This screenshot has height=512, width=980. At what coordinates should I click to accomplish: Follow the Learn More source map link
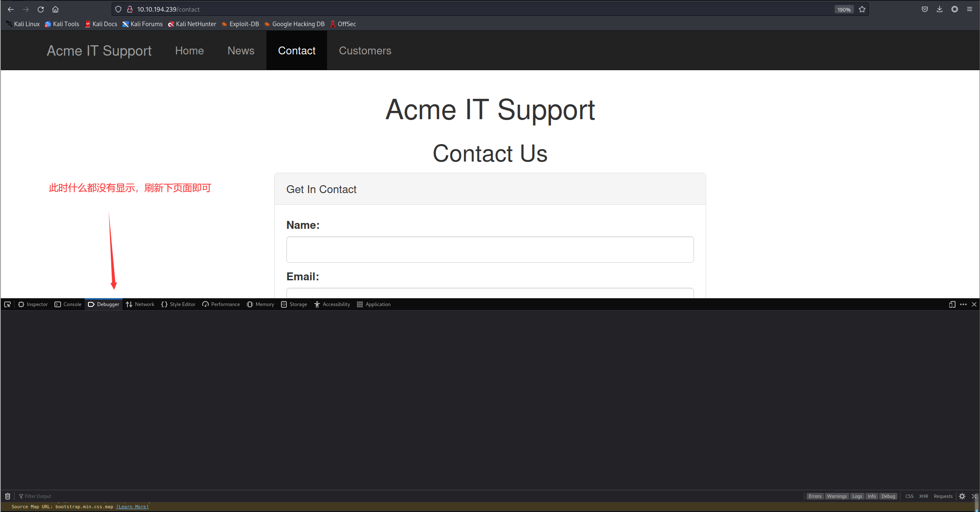coord(132,507)
